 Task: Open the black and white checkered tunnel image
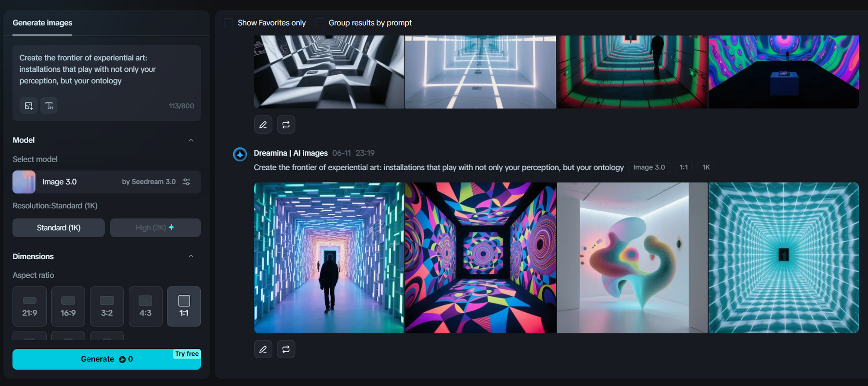[x=329, y=72]
